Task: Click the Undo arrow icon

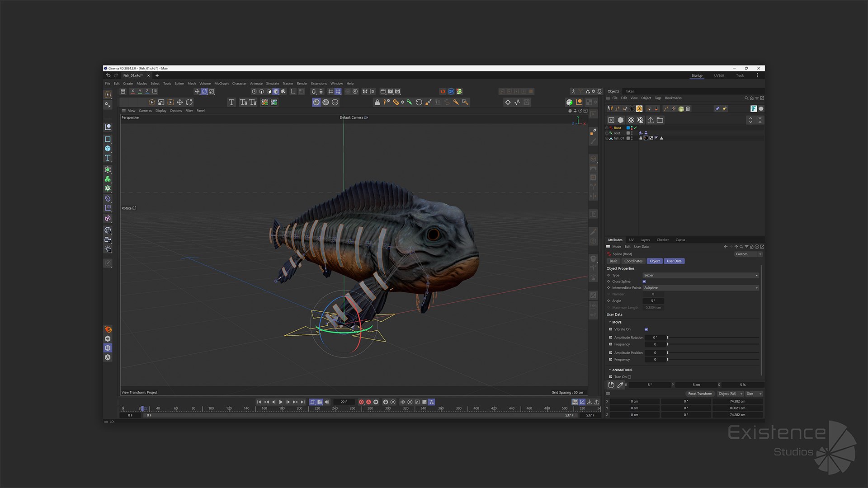Action: coord(108,75)
